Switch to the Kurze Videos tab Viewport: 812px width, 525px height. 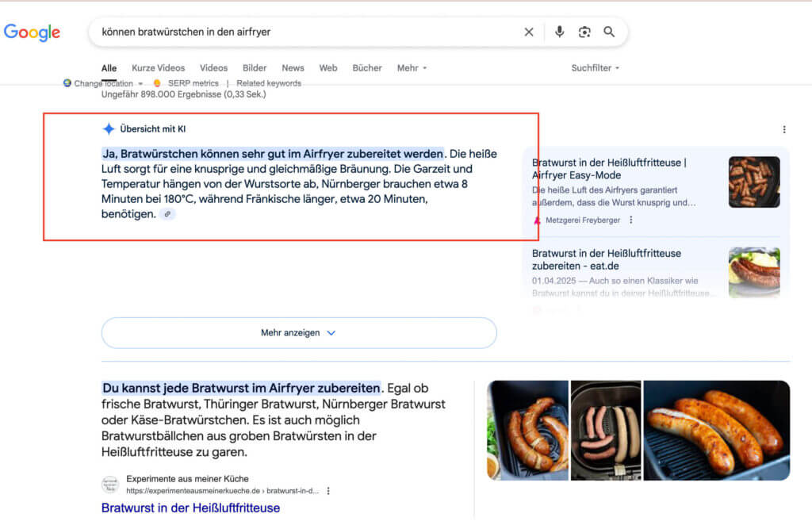click(158, 68)
